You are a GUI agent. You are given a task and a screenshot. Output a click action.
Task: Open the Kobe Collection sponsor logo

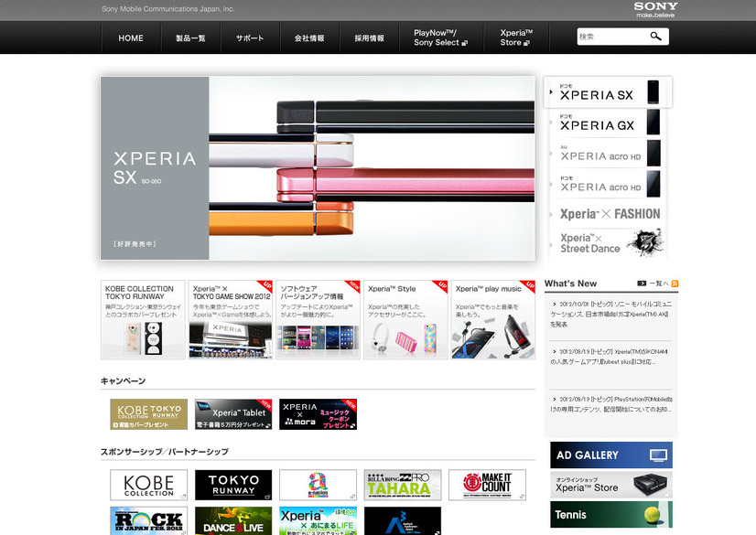(x=148, y=485)
